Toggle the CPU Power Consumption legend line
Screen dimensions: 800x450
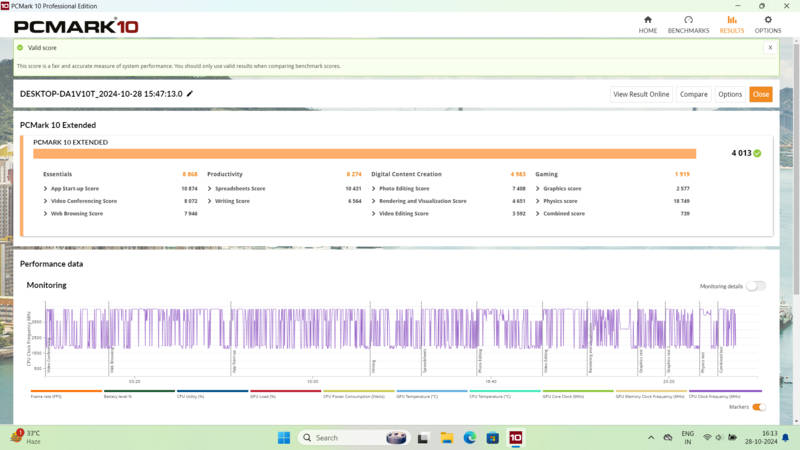pyautogui.click(x=359, y=393)
